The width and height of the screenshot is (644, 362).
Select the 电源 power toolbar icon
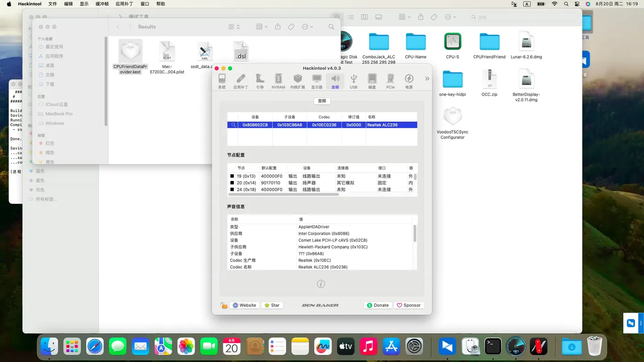tap(409, 81)
